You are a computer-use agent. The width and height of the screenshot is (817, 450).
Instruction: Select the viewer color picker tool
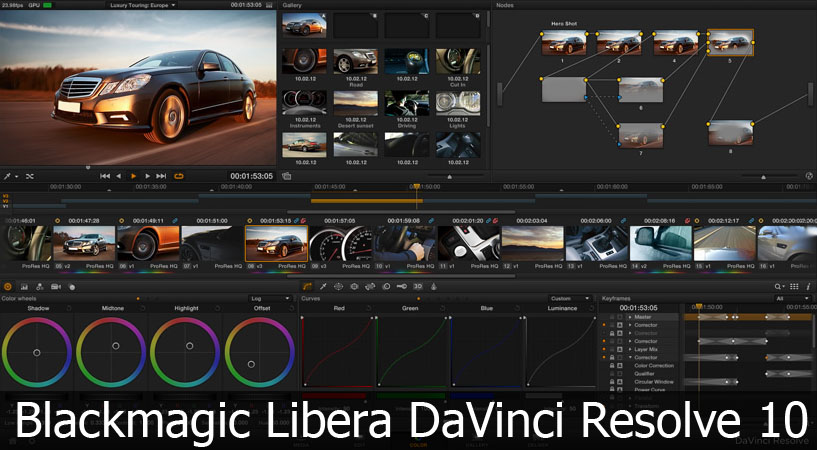[7, 176]
